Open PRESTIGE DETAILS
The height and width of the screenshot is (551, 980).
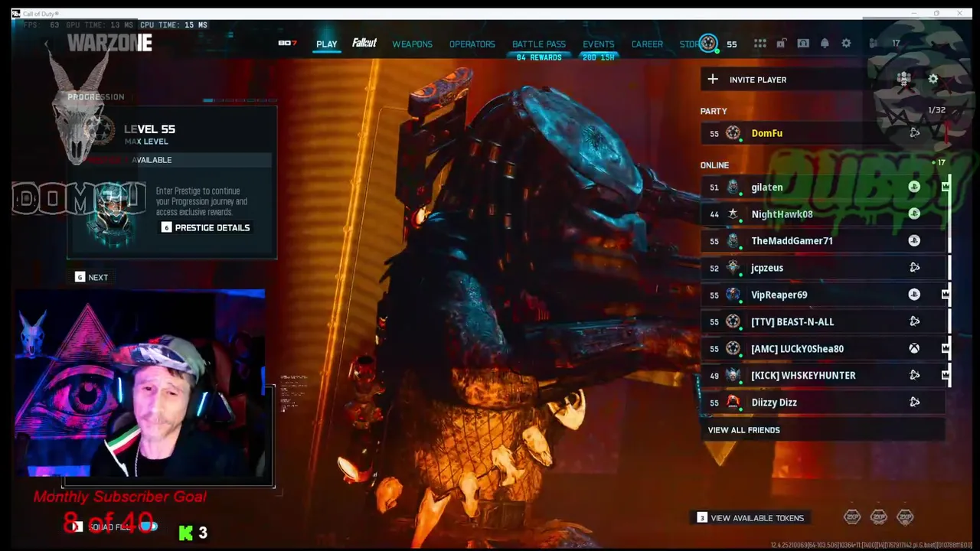coord(205,228)
